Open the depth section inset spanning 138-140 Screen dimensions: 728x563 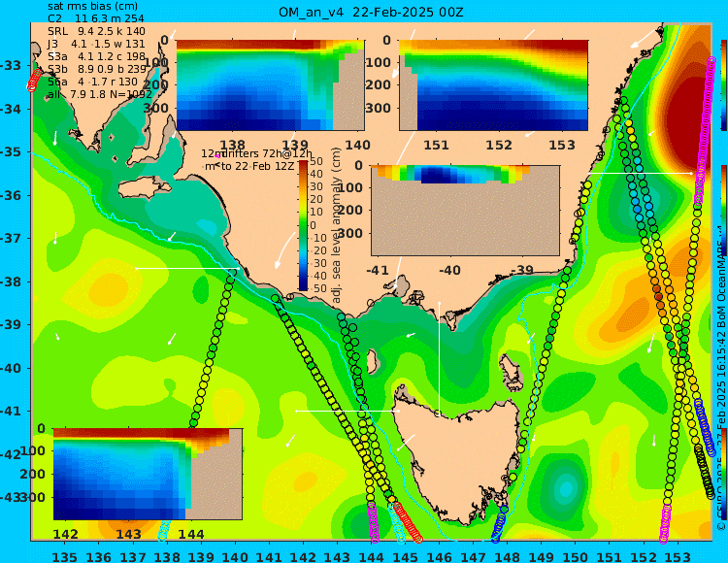point(270,85)
